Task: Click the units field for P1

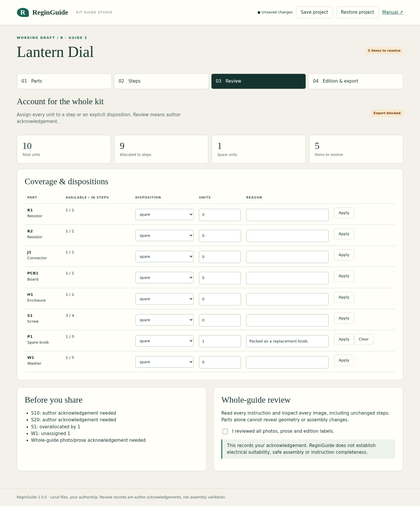Action: (x=220, y=341)
